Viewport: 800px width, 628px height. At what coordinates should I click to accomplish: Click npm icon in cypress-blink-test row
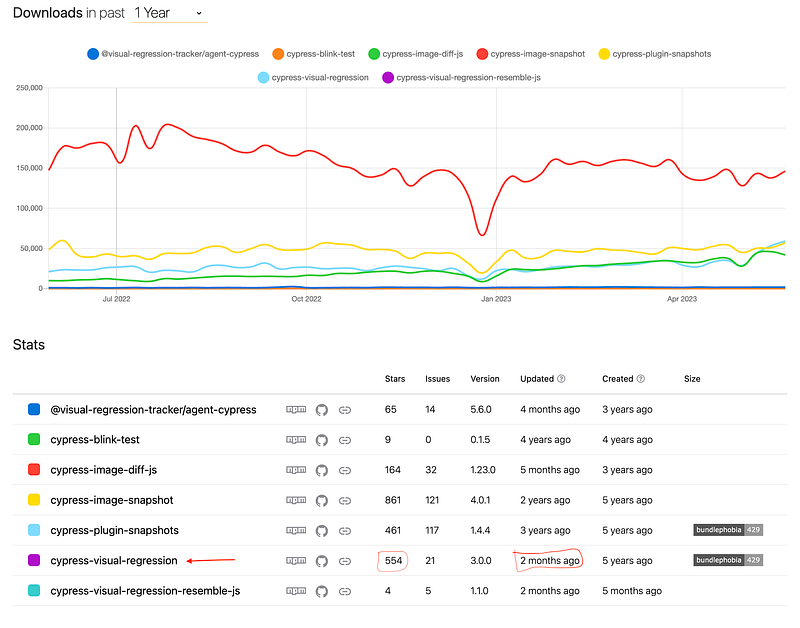click(296, 440)
